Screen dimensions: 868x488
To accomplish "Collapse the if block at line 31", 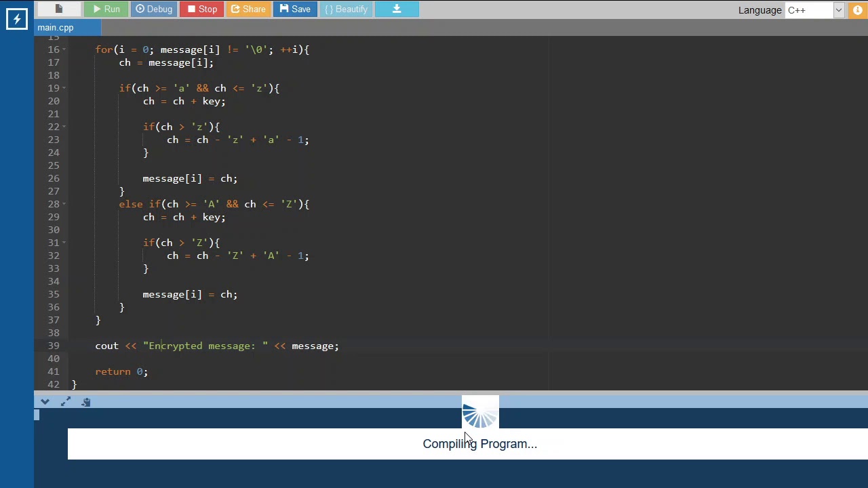I will pyautogui.click(x=64, y=243).
